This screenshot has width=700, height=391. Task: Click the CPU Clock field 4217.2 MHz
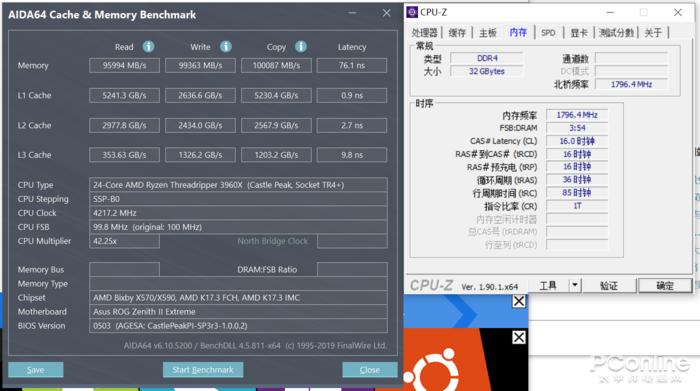[x=238, y=213]
